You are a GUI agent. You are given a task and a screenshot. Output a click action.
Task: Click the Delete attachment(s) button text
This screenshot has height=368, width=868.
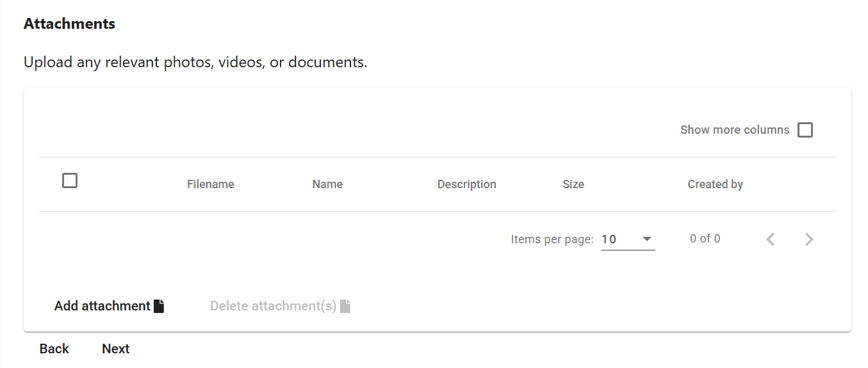274,306
